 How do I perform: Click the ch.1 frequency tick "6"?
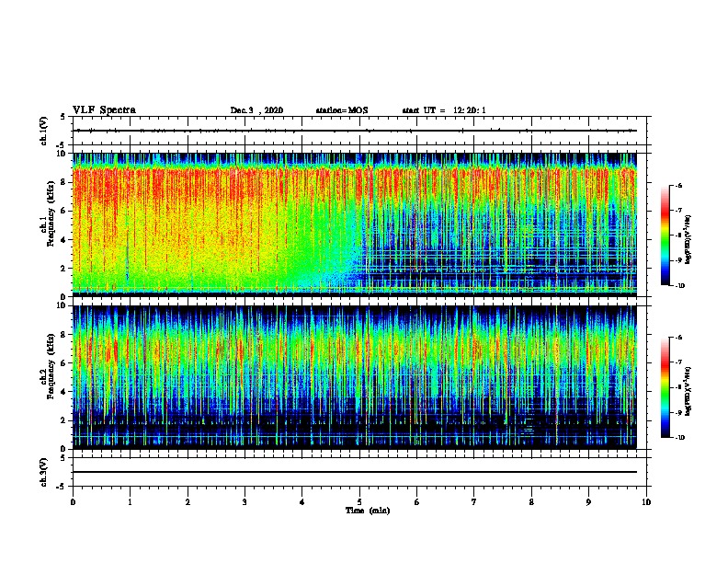[63, 211]
